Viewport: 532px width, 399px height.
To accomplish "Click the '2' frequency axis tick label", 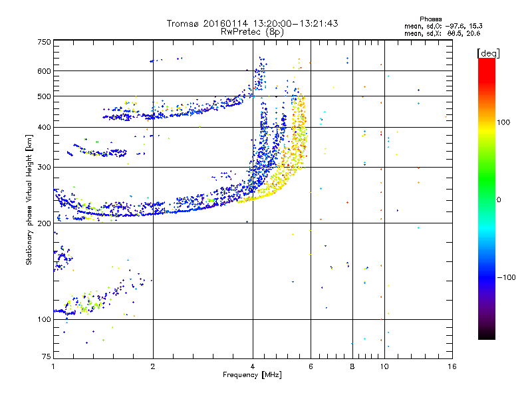I will (153, 366).
